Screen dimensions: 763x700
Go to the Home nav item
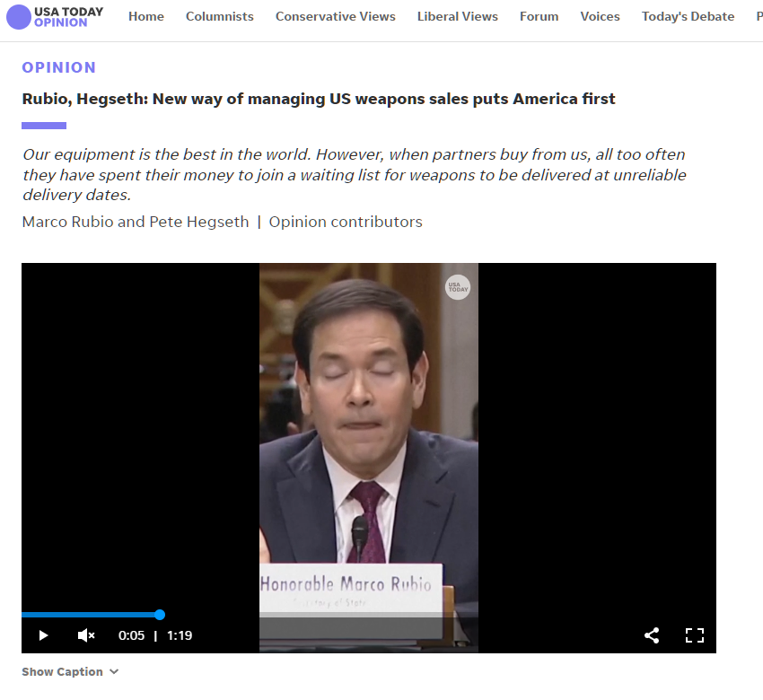(146, 16)
